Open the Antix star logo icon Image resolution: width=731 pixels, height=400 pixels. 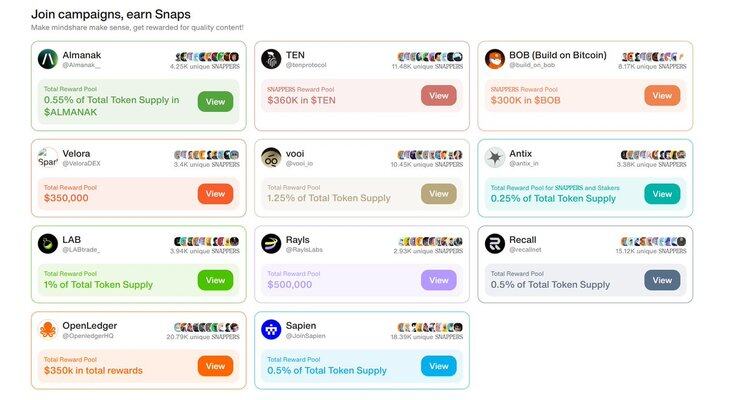tap(495, 158)
